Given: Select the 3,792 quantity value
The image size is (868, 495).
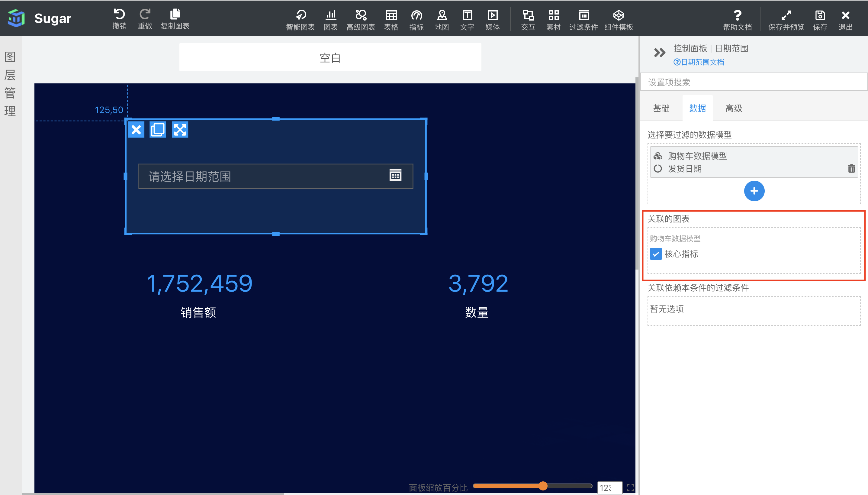Looking at the screenshot, I should click(478, 283).
